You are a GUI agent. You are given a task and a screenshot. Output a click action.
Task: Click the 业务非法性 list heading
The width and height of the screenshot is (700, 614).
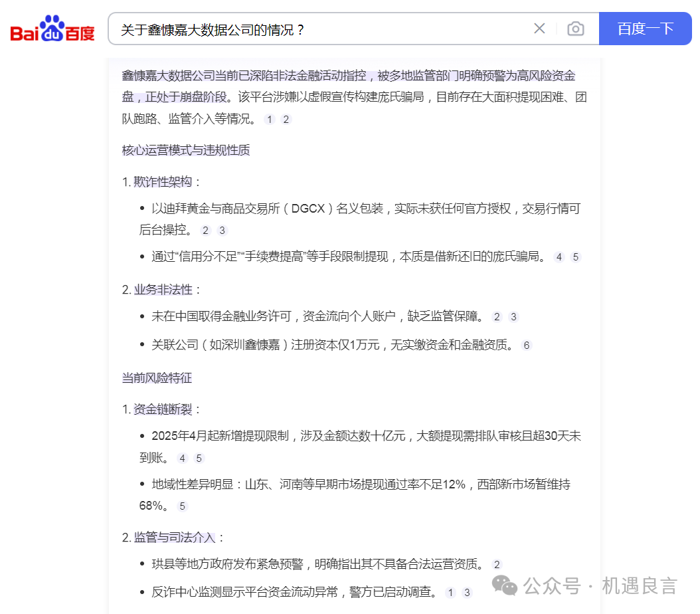[163, 289]
